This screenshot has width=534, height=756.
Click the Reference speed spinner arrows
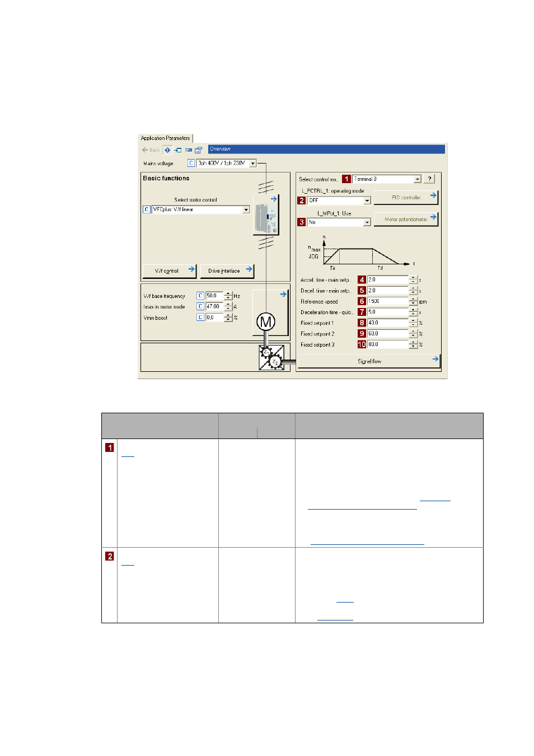point(413,301)
